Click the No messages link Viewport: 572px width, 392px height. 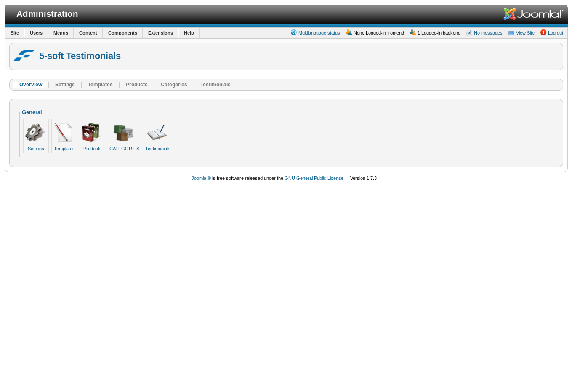[488, 33]
